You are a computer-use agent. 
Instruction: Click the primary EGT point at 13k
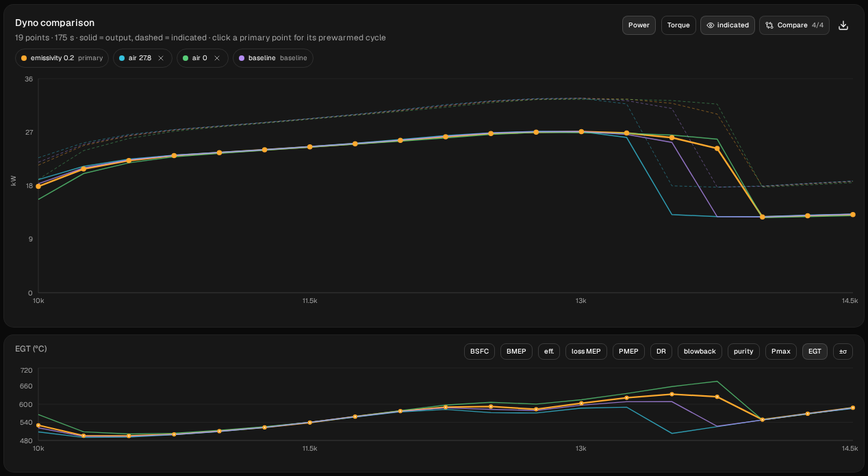(x=581, y=403)
